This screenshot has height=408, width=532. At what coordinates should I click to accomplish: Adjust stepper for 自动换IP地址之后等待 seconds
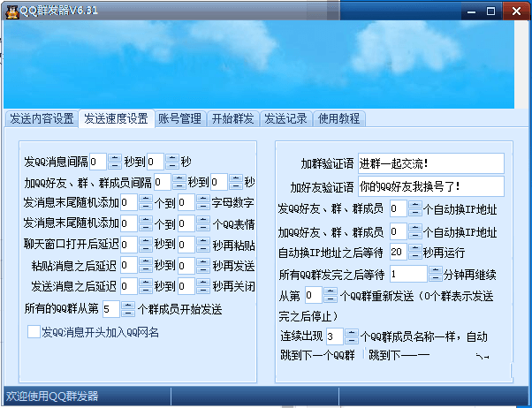tap(415, 252)
